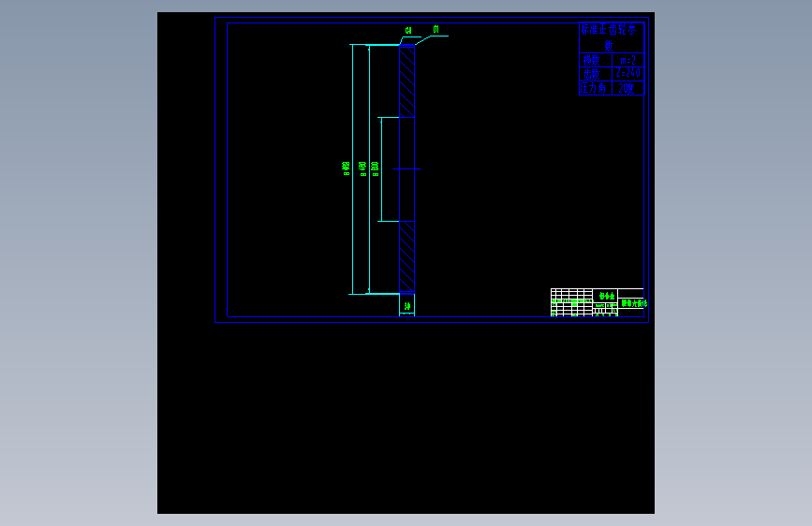This screenshot has height=526, width=812.
Task: Select the 压力角 label cell
Action: point(596,88)
